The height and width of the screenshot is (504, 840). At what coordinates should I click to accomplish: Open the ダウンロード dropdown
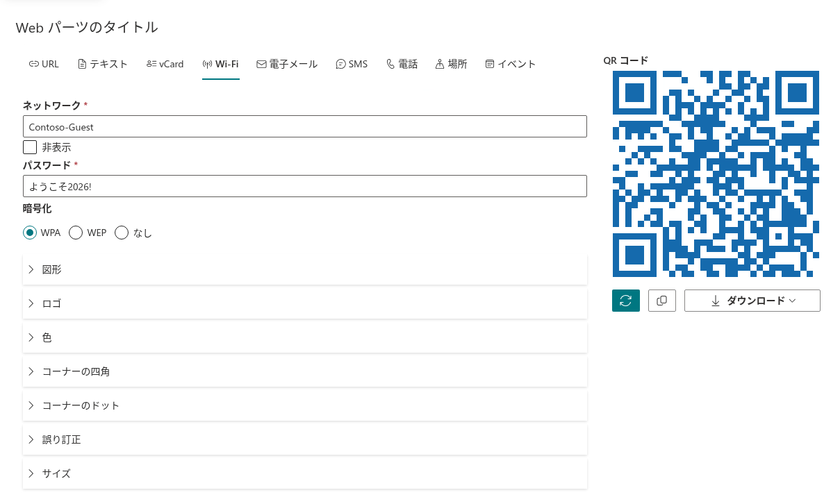(x=752, y=301)
